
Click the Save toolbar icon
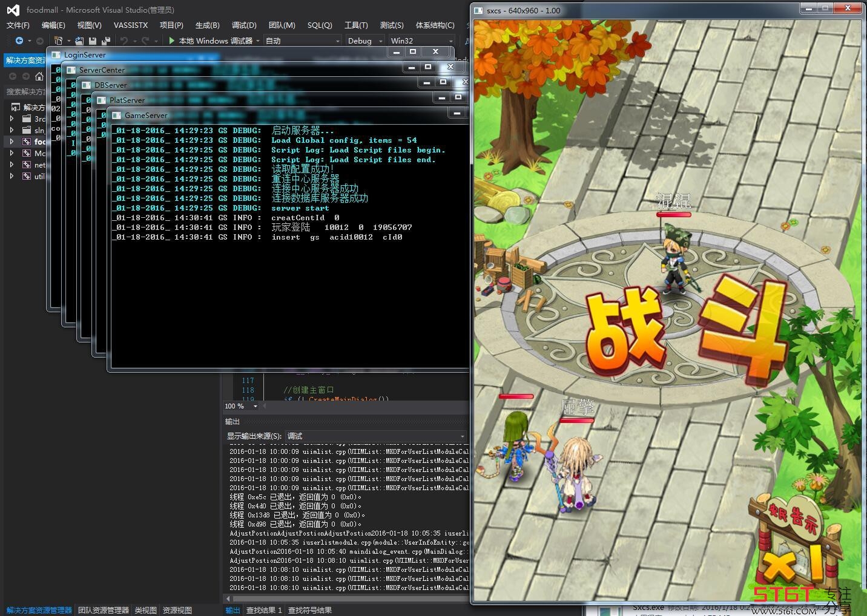click(x=93, y=41)
